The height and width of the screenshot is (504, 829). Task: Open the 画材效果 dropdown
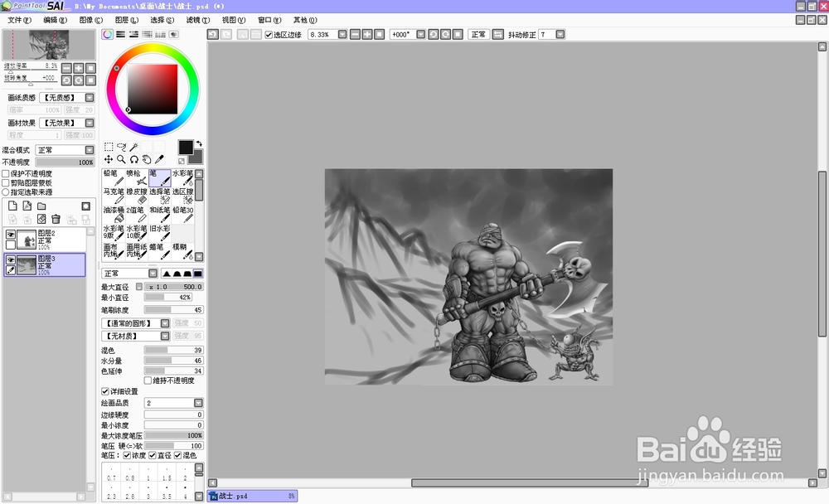pyautogui.click(x=90, y=123)
